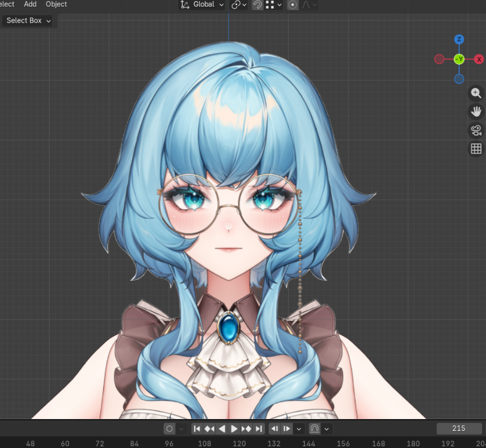This screenshot has width=486, height=448.
Task: Open the Global transform orientation dropdown
Action: (x=202, y=5)
